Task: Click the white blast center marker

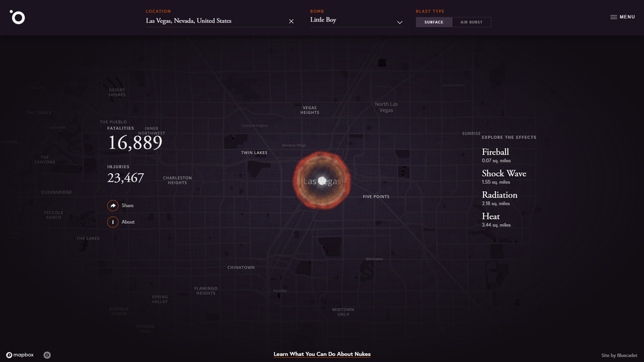Action: pyautogui.click(x=322, y=180)
